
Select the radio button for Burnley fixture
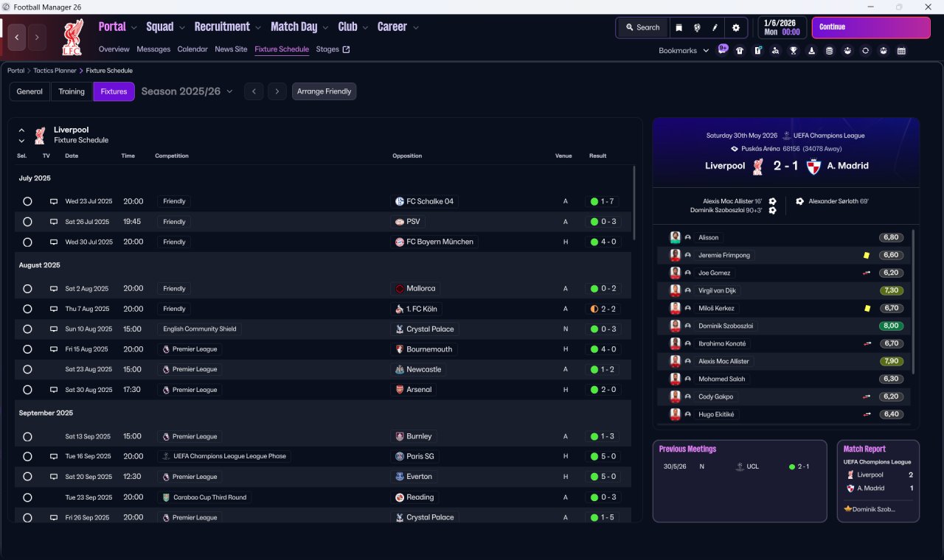point(27,436)
